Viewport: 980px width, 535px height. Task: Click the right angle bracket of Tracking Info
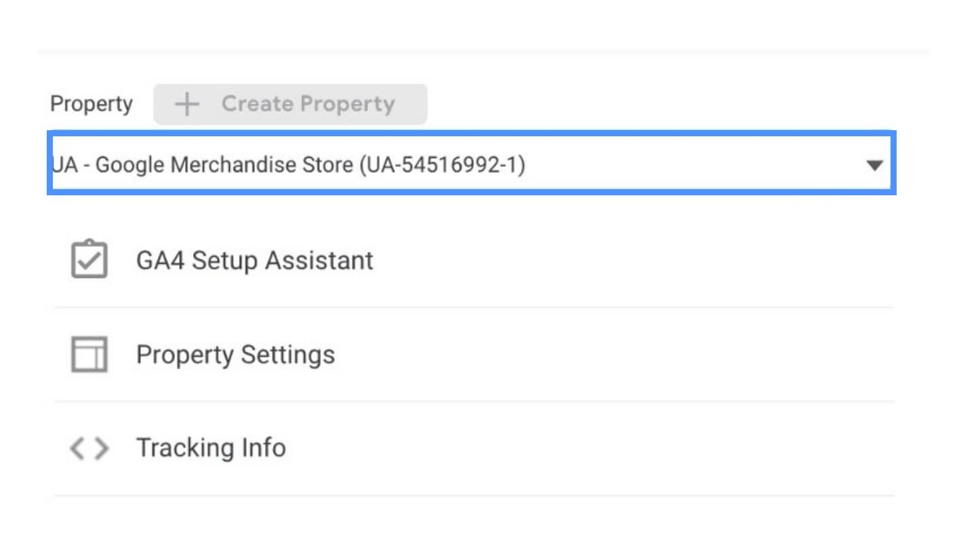(x=101, y=448)
